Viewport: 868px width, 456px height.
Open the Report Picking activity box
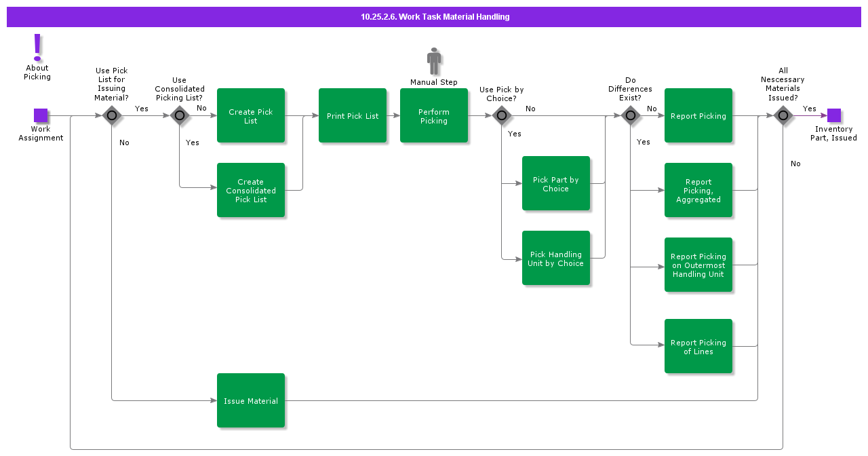point(698,115)
